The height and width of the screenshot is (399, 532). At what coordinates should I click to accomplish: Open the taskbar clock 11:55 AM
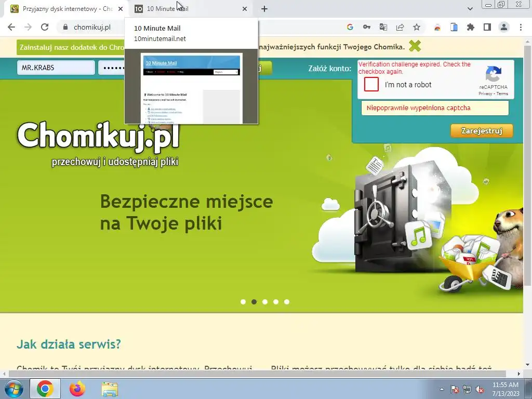pos(506,389)
